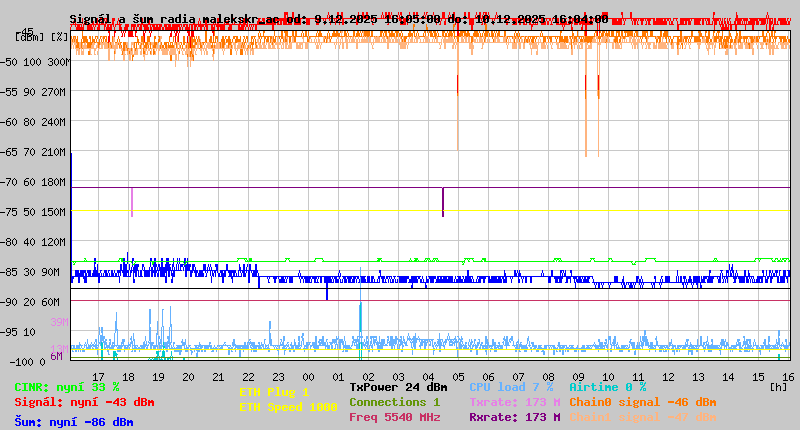Click the 'Šum: nyní -86 dBm' legend entry
The height and width of the screenshot is (430, 800).
pyautogui.click(x=74, y=422)
